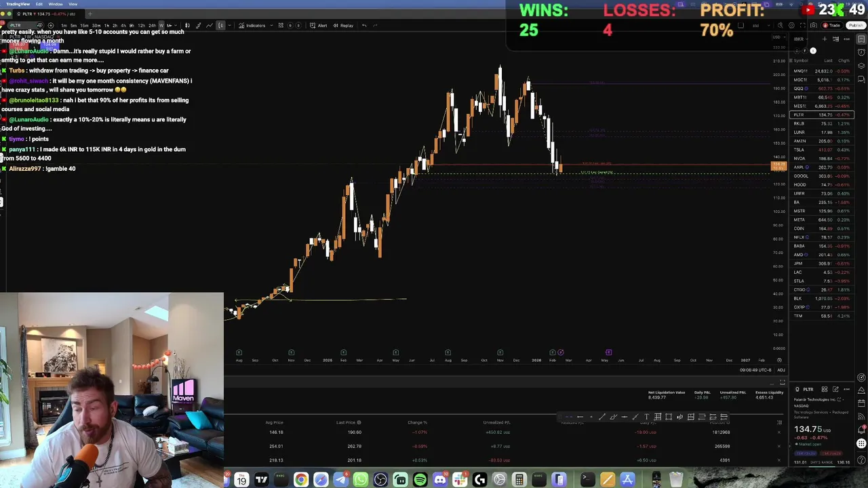
Task: Close position row with ID 1812968
Action: click(779, 432)
